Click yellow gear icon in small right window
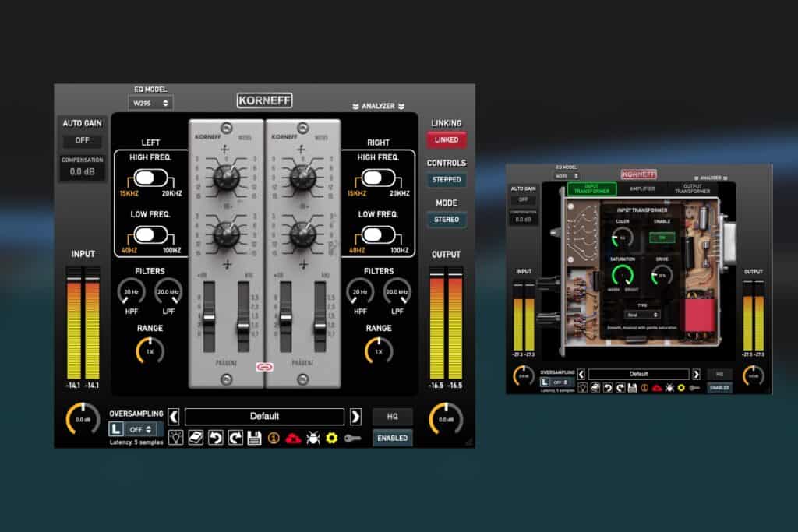Screen dimensions: 798x532 pos(681,388)
